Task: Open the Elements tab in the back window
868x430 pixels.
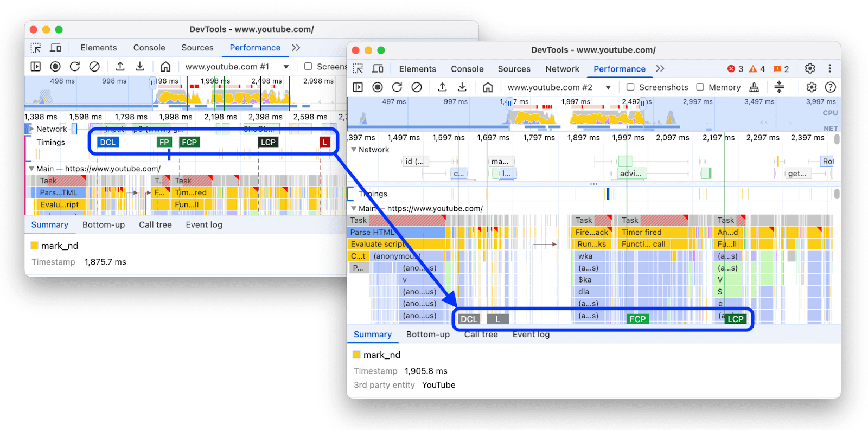Action: pos(99,48)
